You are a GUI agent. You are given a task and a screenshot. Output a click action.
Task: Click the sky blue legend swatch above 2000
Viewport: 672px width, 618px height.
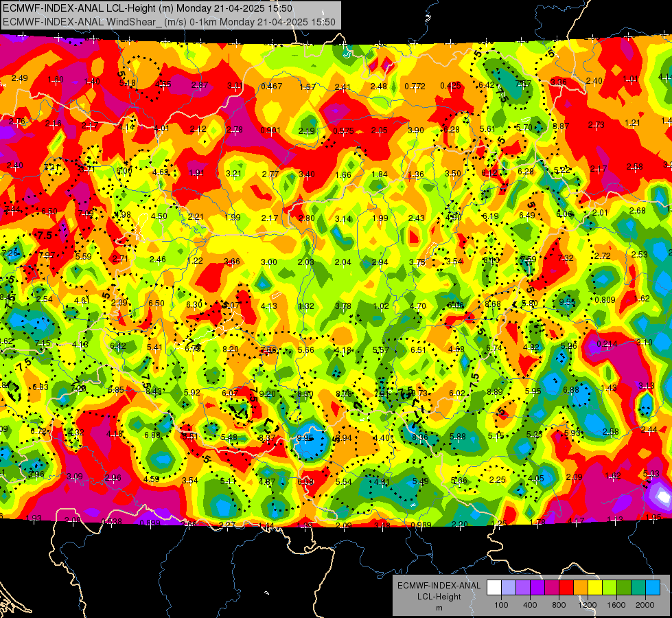pyautogui.click(x=653, y=588)
